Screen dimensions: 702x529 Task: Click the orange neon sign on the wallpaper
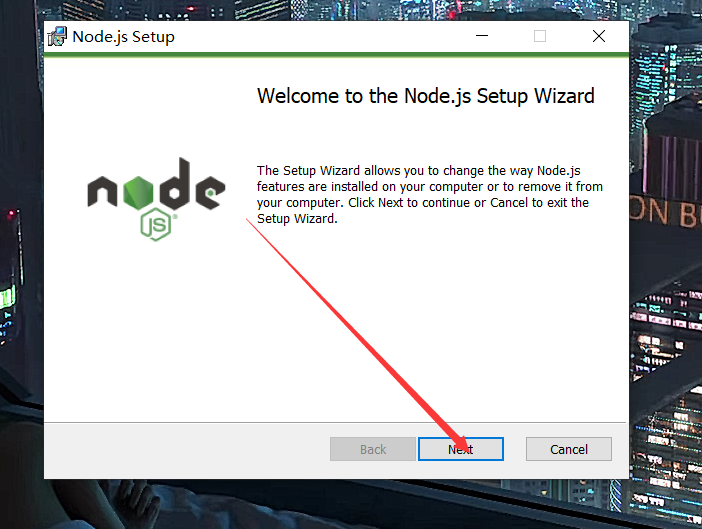point(666,212)
